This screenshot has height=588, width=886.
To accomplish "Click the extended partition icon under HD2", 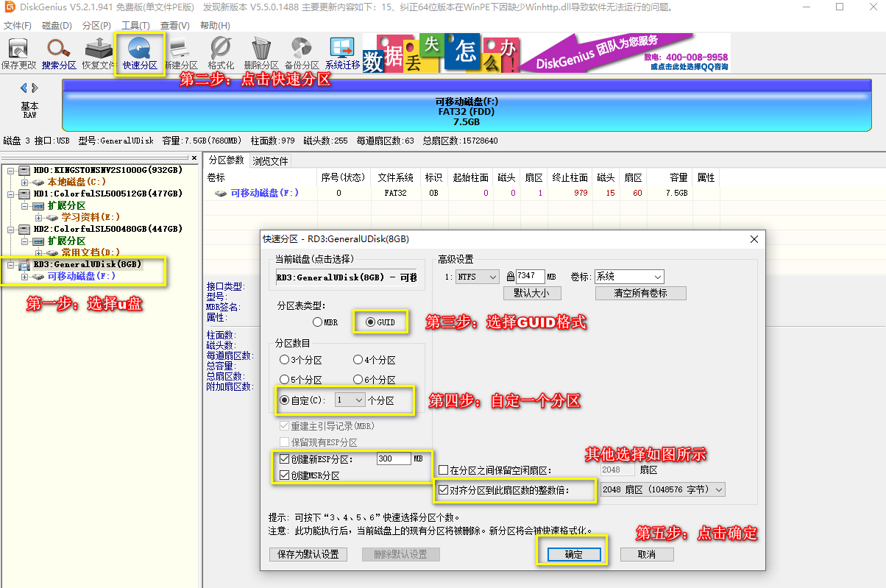I will [39, 241].
